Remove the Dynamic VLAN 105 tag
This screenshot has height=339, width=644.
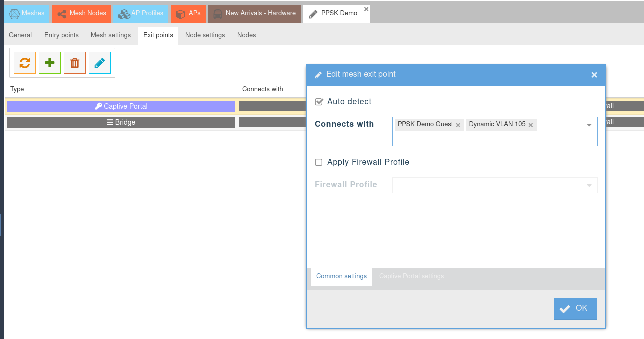[531, 125]
